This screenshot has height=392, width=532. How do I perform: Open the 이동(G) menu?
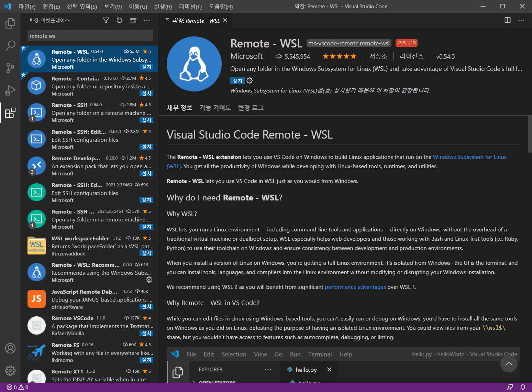tap(138, 7)
